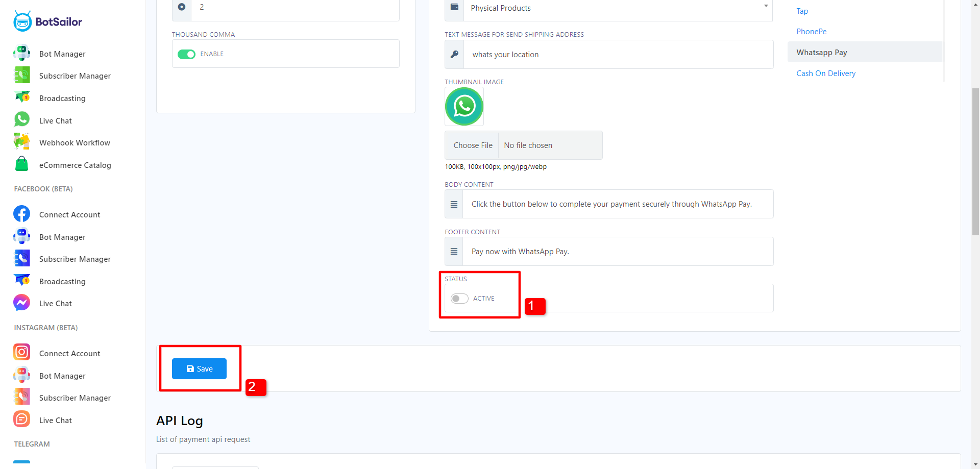Click Choose File for thumbnail image
Viewport: 980px width, 469px height.
(473, 145)
